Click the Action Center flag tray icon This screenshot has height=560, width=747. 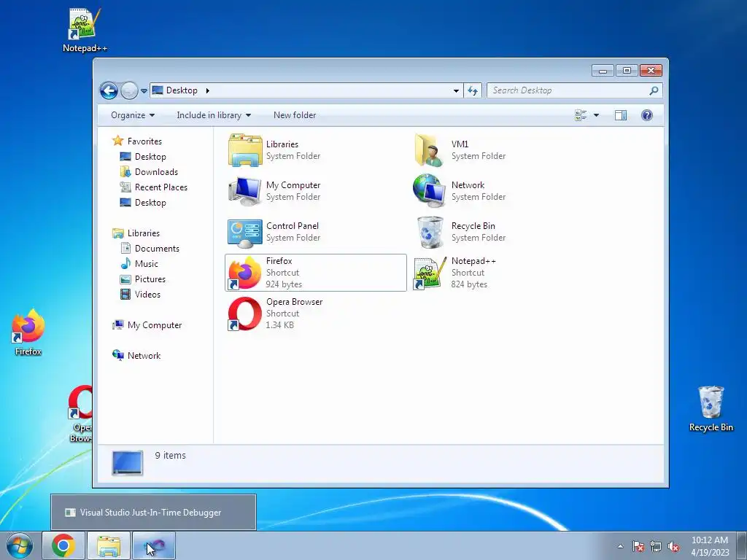(638, 546)
